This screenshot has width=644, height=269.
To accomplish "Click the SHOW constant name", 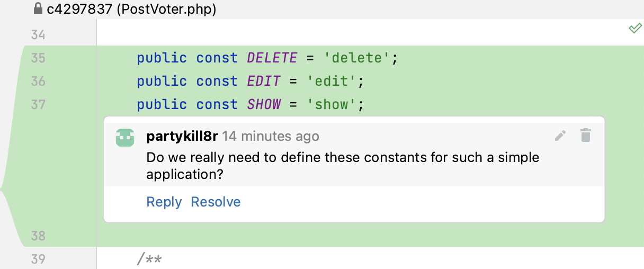I will [x=264, y=104].
